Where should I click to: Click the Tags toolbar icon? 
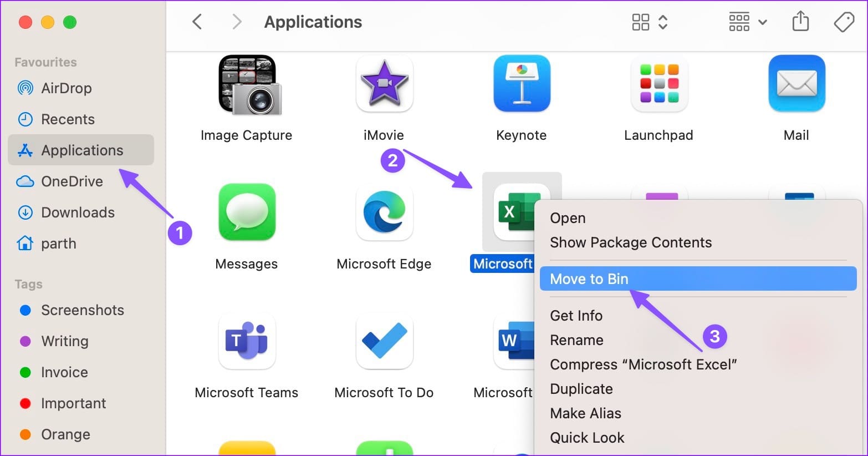point(844,22)
